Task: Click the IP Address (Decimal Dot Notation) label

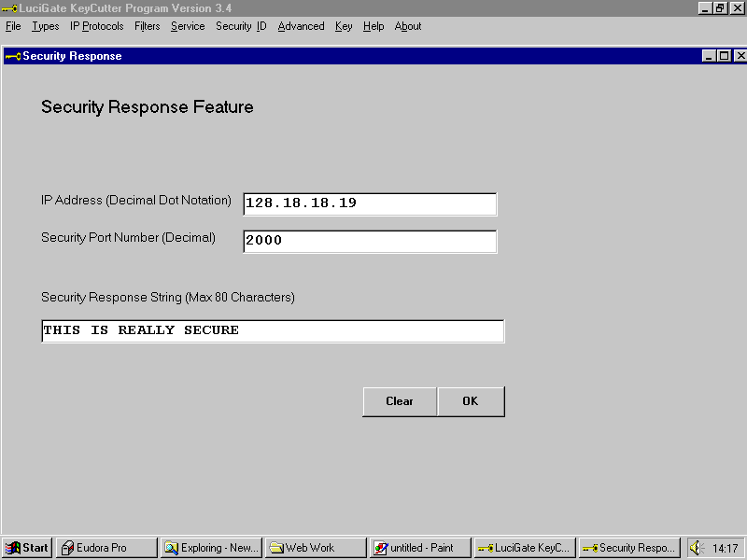Action: tap(136, 201)
